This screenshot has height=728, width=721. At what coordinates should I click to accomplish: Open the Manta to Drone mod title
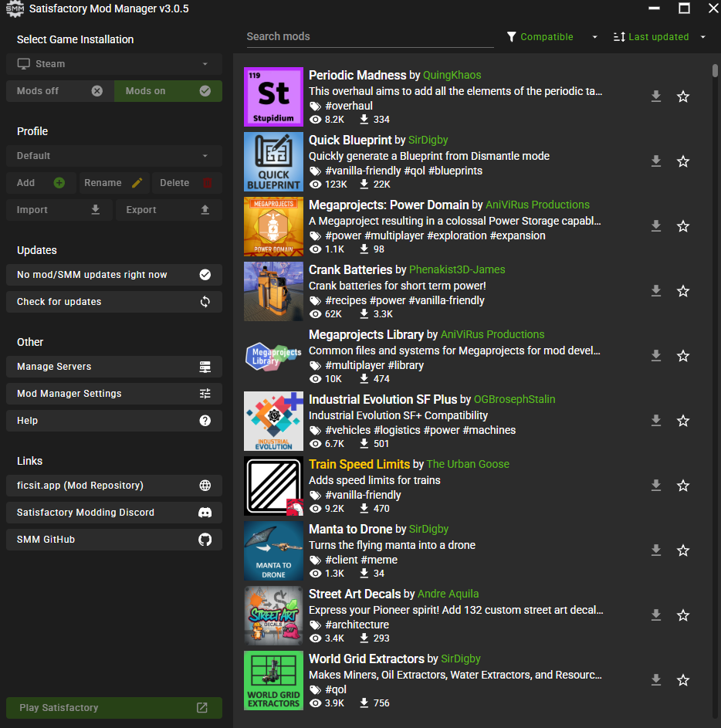pyautogui.click(x=350, y=530)
